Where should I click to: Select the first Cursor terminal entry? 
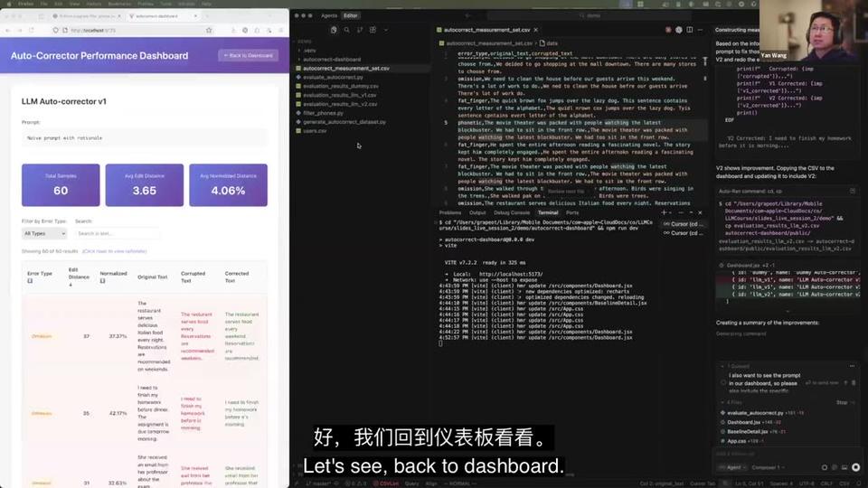tap(684, 224)
